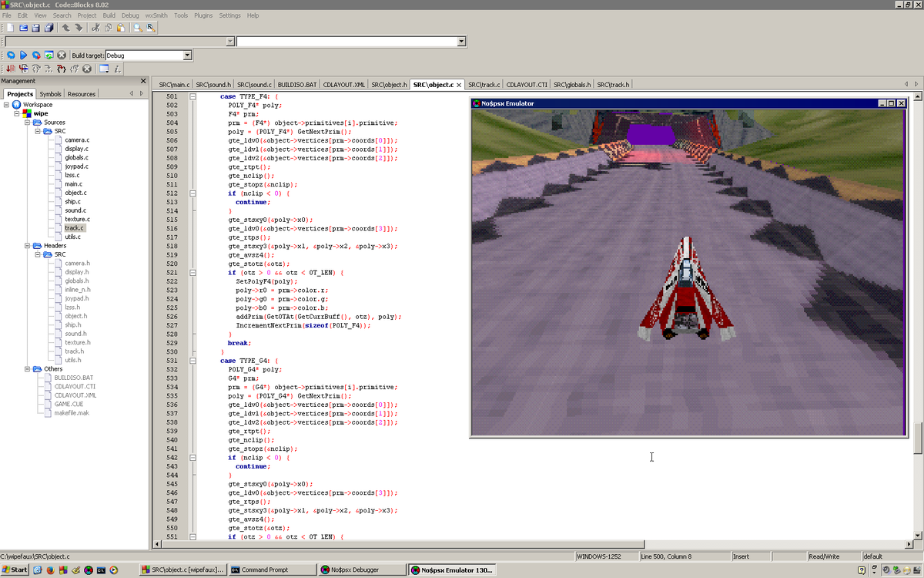Collapse the code fold at line 512

tap(192, 193)
